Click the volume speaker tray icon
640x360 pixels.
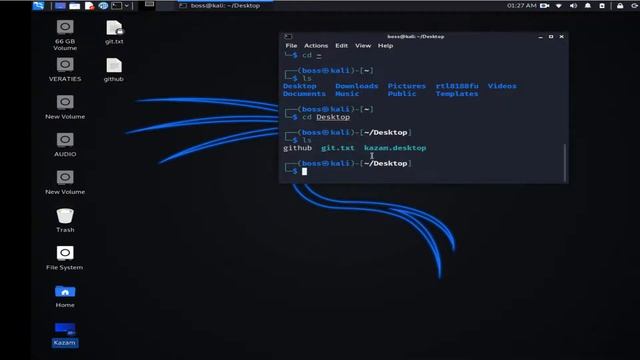point(573,6)
